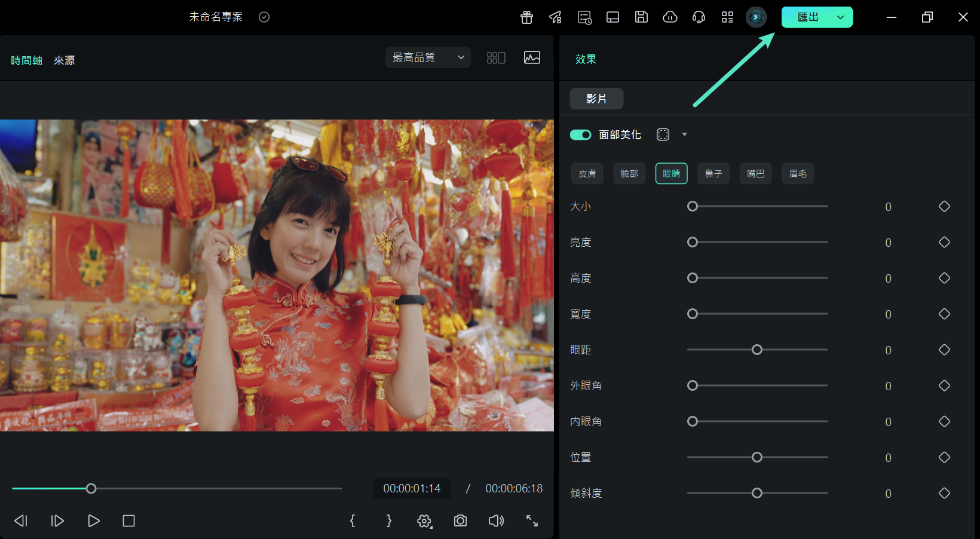Open the 最高品質 quality dropdown
Image resolution: width=980 pixels, height=539 pixels.
pyautogui.click(x=428, y=57)
